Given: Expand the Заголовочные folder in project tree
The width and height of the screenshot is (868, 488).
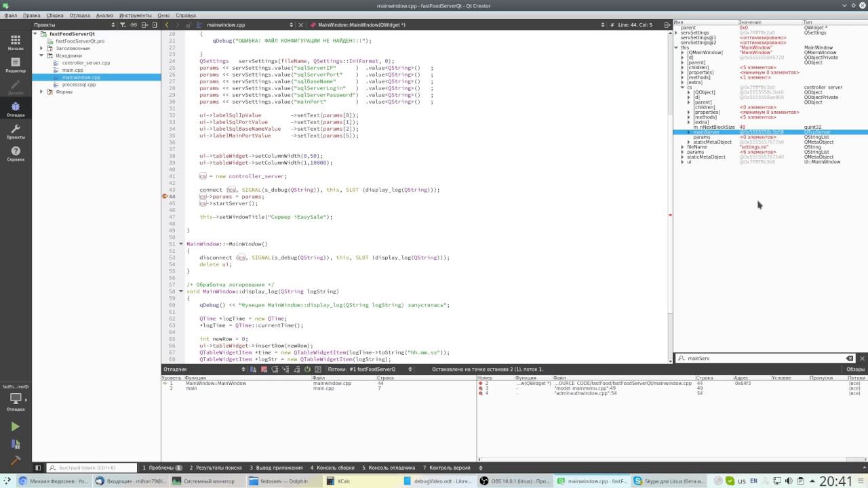Looking at the screenshot, I should [x=41, y=48].
